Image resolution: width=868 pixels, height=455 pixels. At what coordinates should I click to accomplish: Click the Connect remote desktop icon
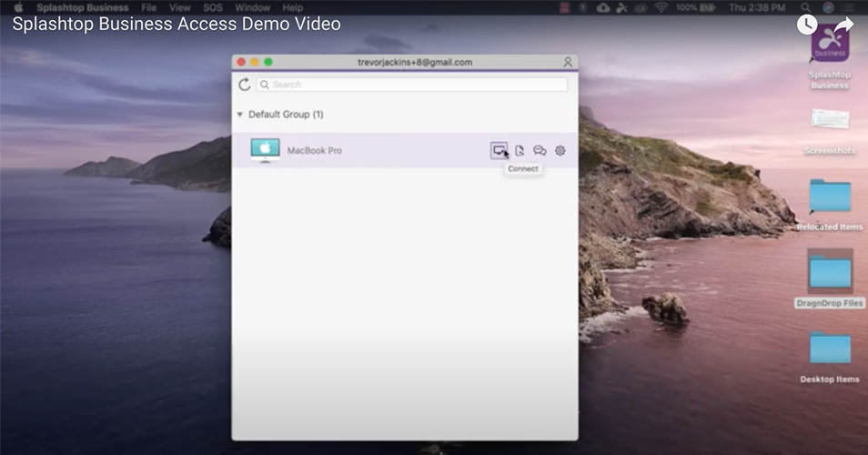pyautogui.click(x=499, y=150)
